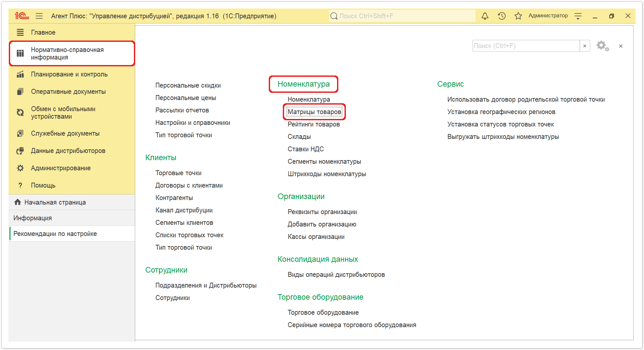Screen dimensions: 644x350
Task: Open Торговое оборудование list link
Action: pos(323,312)
